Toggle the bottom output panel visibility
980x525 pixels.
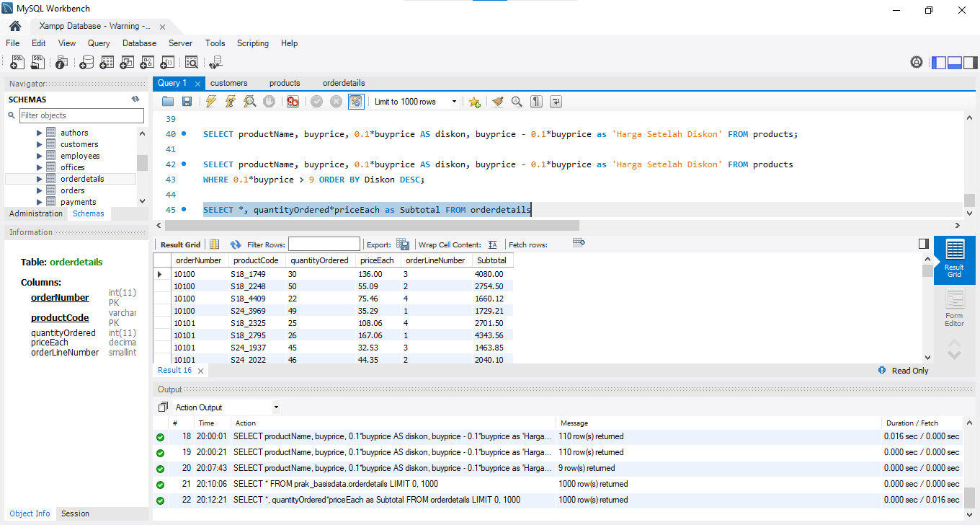(x=955, y=63)
